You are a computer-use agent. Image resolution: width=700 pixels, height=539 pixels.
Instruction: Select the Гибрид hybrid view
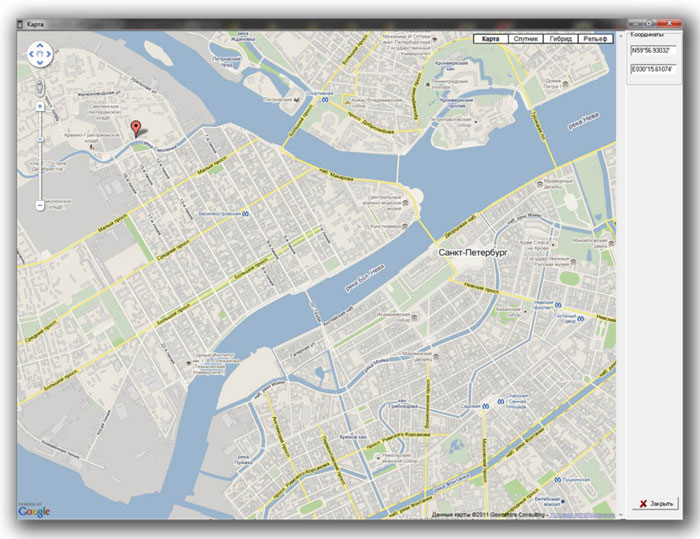[x=560, y=39]
